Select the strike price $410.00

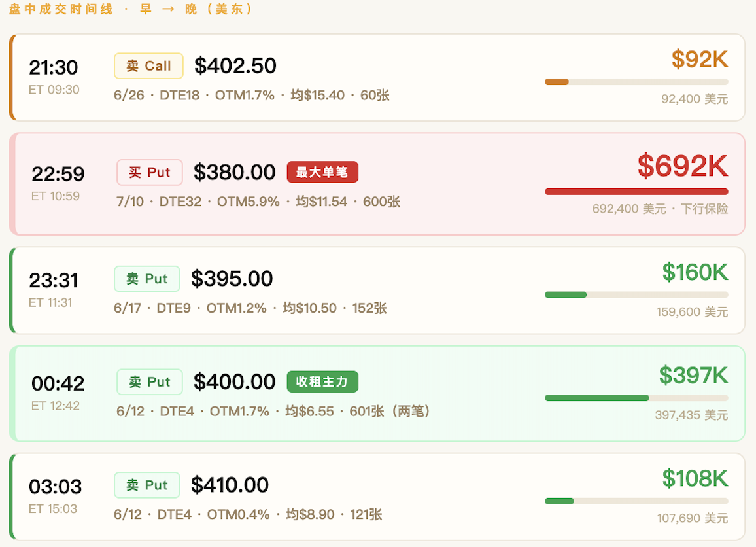[230, 485]
